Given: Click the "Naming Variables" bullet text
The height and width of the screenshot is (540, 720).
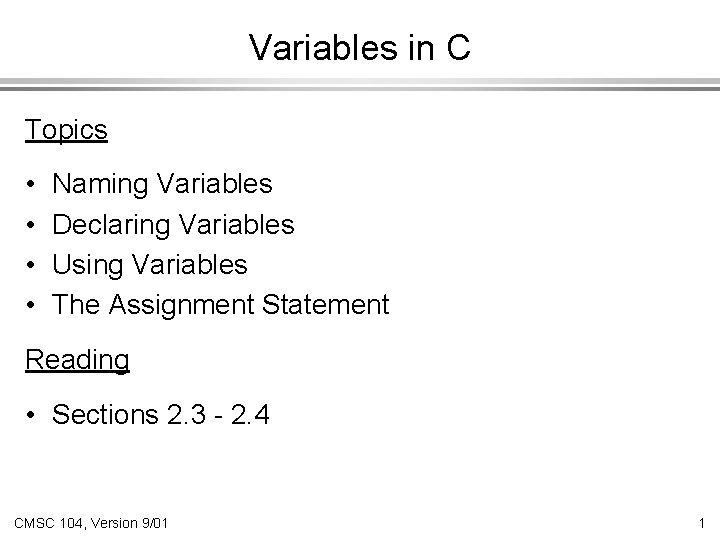Looking at the screenshot, I should pos(162,184).
